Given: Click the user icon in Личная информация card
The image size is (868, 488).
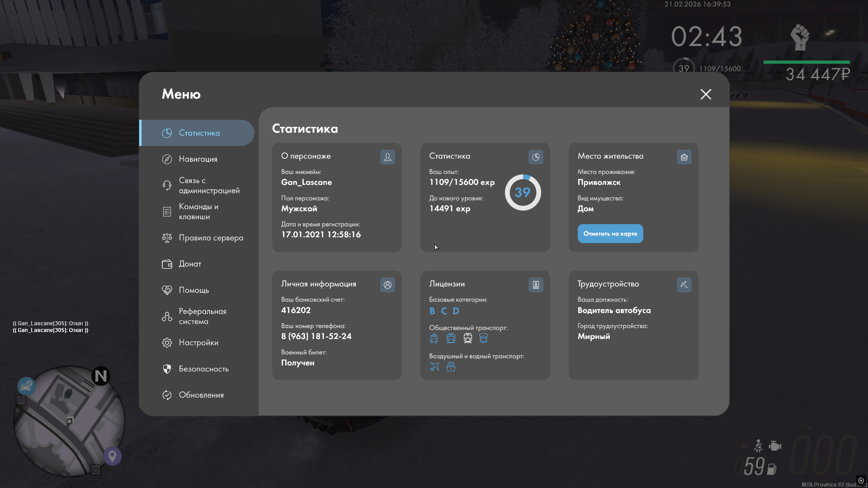Looking at the screenshot, I should coord(387,285).
